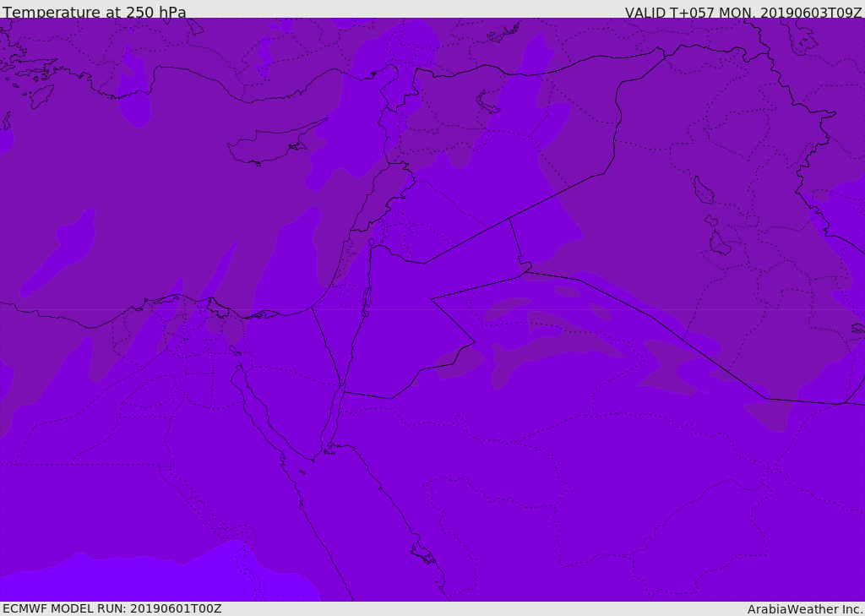Click the 'VALID T+057 MON. 20190603T09Z' label
The width and height of the screenshot is (865, 616).
click(743, 12)
